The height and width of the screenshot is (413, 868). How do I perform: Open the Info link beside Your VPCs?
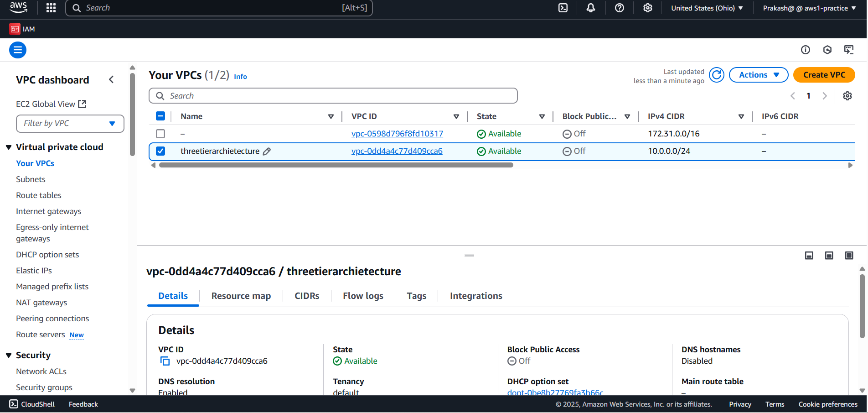click(x=240, y=77)
